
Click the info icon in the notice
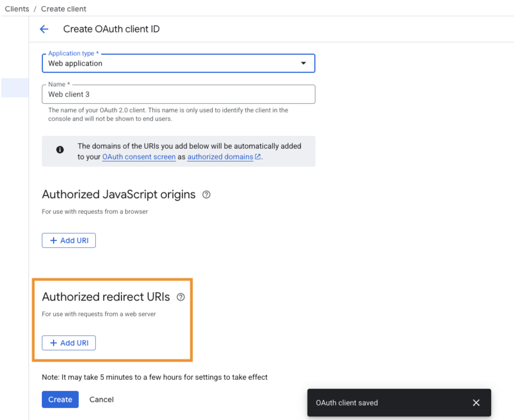click(x=60, y=150)
